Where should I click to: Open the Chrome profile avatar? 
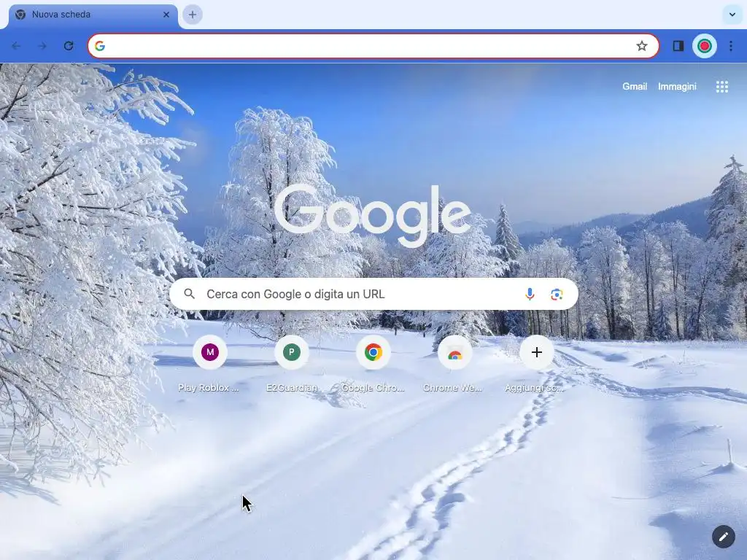[705, 46]
